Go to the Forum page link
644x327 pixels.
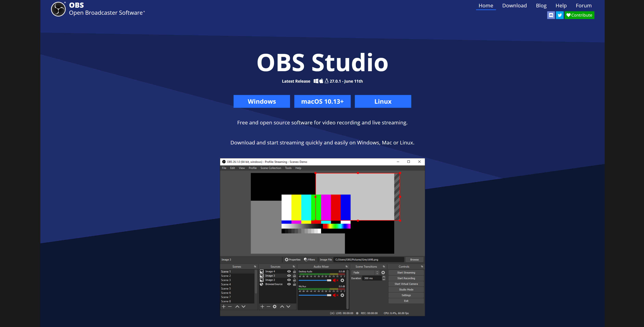[x=583, y=5]
